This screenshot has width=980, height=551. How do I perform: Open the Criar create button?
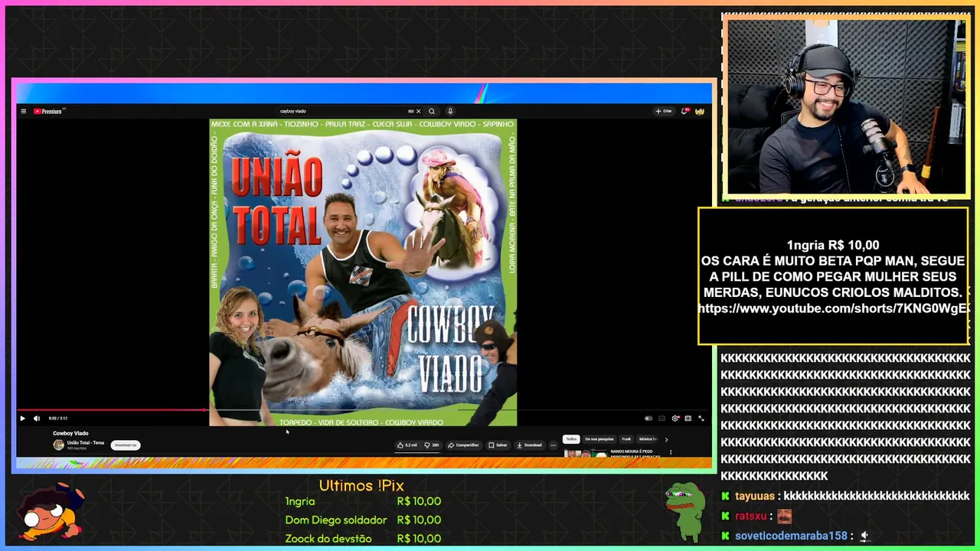(664, 111)
